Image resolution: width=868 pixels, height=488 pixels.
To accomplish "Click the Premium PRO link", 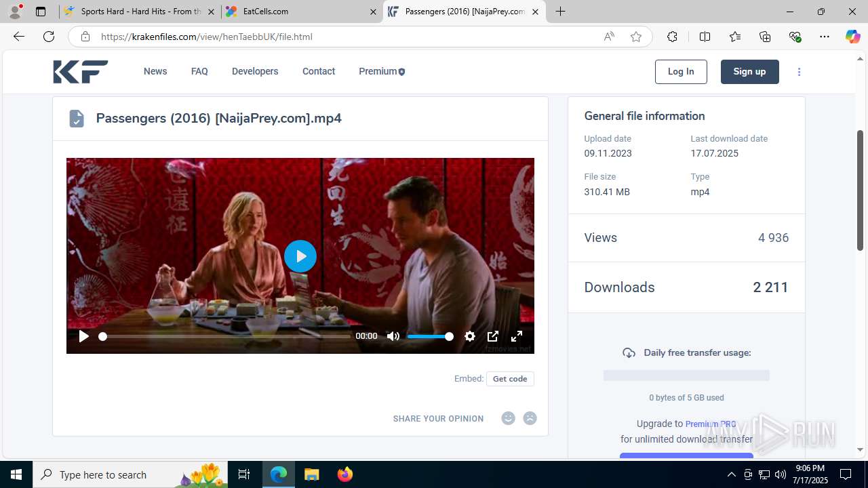I will 711,424.
